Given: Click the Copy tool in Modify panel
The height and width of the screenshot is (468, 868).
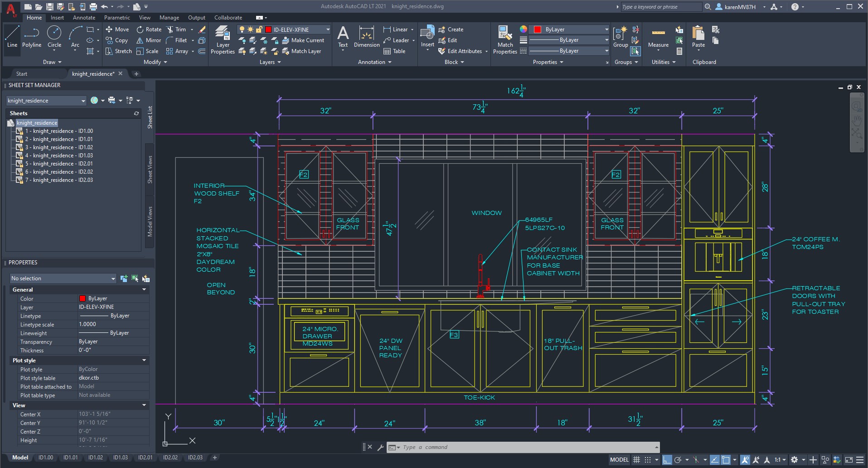Looking at the screenshot, I should pyautogui.click(x=117, y=40).
